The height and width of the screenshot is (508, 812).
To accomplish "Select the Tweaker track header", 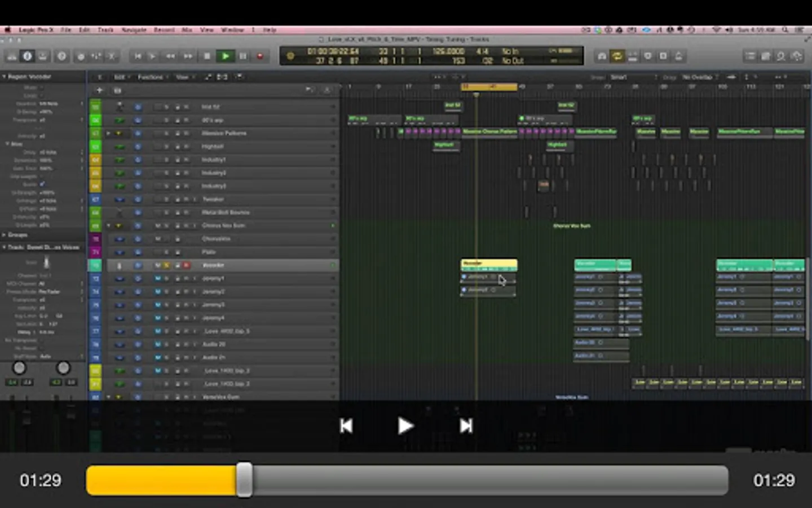I will 214,199.
